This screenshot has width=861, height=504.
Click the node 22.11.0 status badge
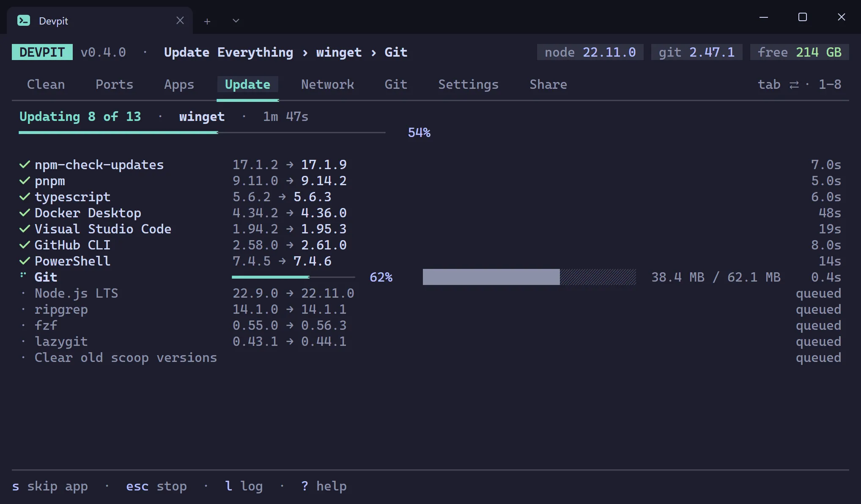590,52
